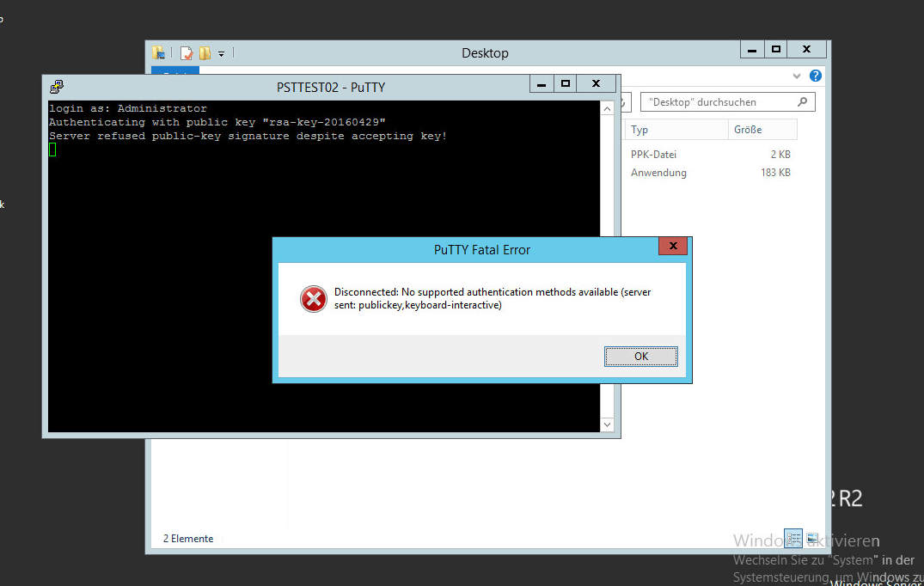Click the Properties quick access icon
Viewport: 924px width, 586px height.
[x=187, y=53]
